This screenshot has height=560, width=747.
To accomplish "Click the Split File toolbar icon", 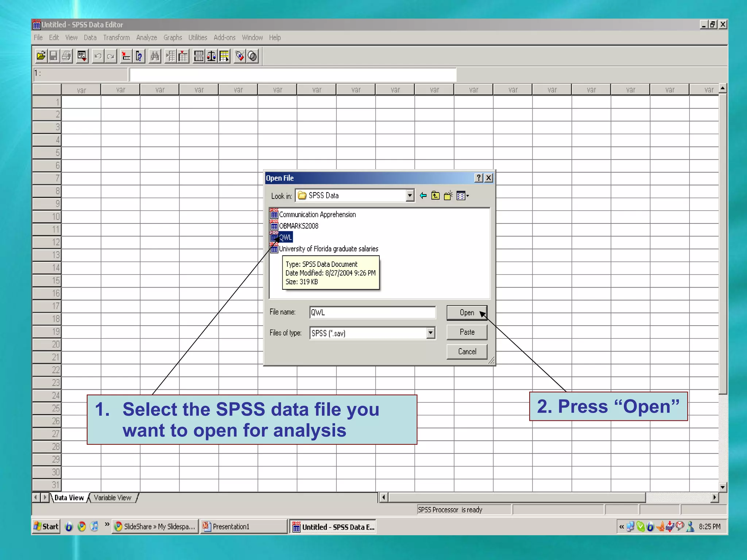I will coord(199,56).
